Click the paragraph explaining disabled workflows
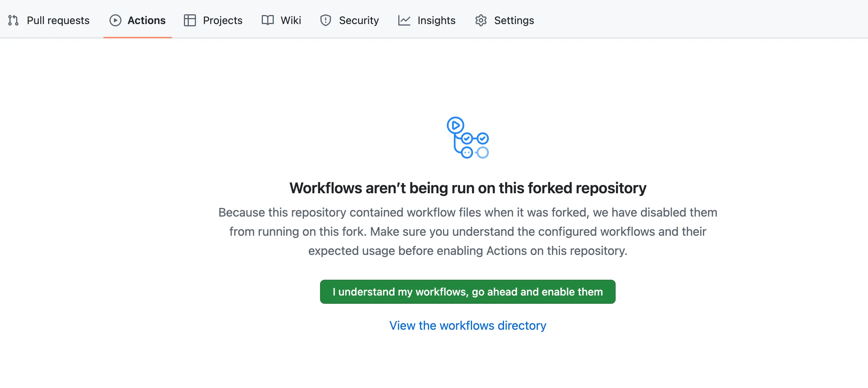This screenshot has width=868, height=388. [x=467, y=232]
